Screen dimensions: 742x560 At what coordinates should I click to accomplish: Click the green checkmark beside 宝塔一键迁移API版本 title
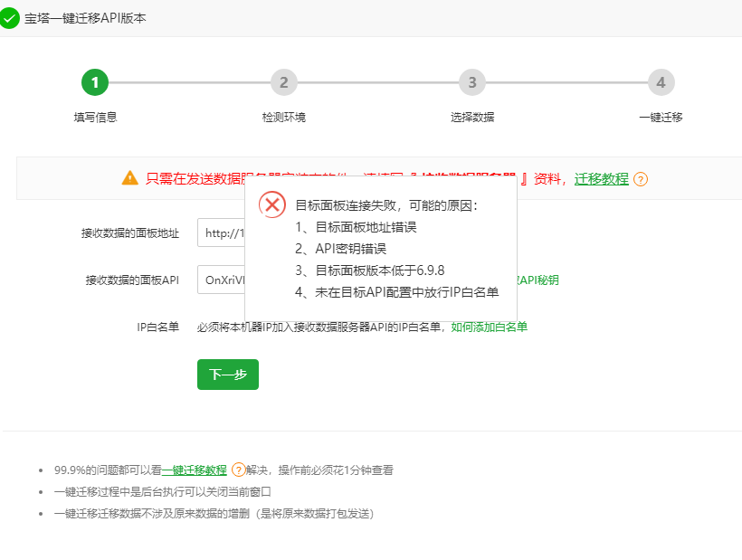(10, 16)
